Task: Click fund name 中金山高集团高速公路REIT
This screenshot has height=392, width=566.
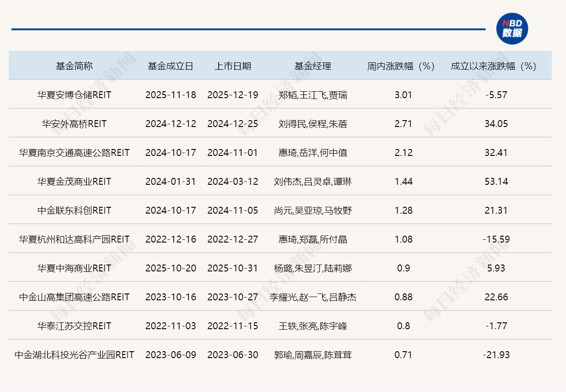Action: coord(74,297)
